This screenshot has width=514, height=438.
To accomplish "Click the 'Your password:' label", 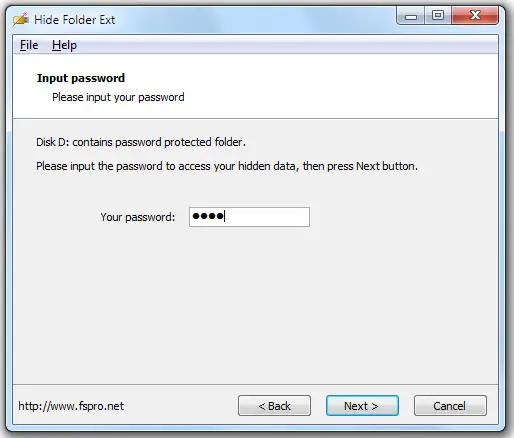I will [138, 217].
